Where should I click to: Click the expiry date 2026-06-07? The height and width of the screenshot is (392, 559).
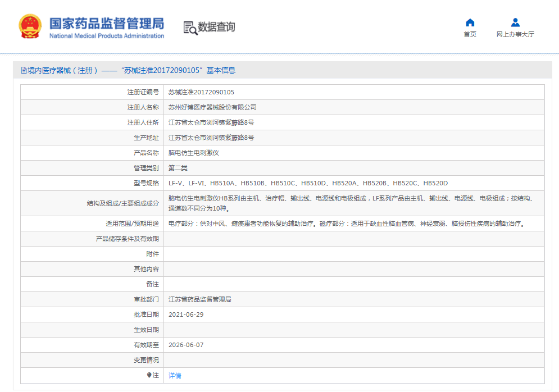pos(186,345)
